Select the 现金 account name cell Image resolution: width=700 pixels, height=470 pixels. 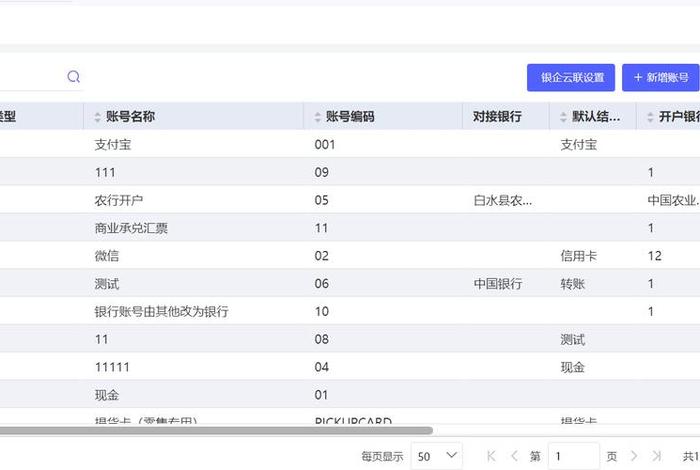coord(107,395)
